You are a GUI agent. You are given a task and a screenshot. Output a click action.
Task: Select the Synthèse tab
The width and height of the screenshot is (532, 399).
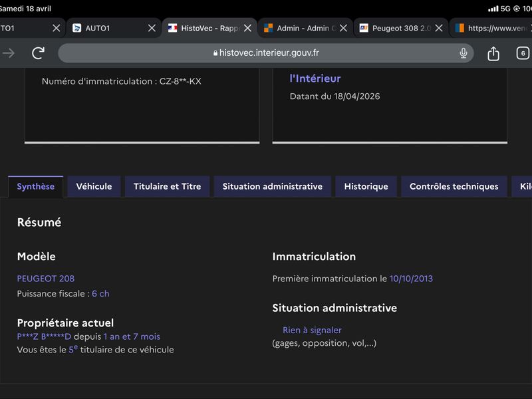click(x=36, y=186)
